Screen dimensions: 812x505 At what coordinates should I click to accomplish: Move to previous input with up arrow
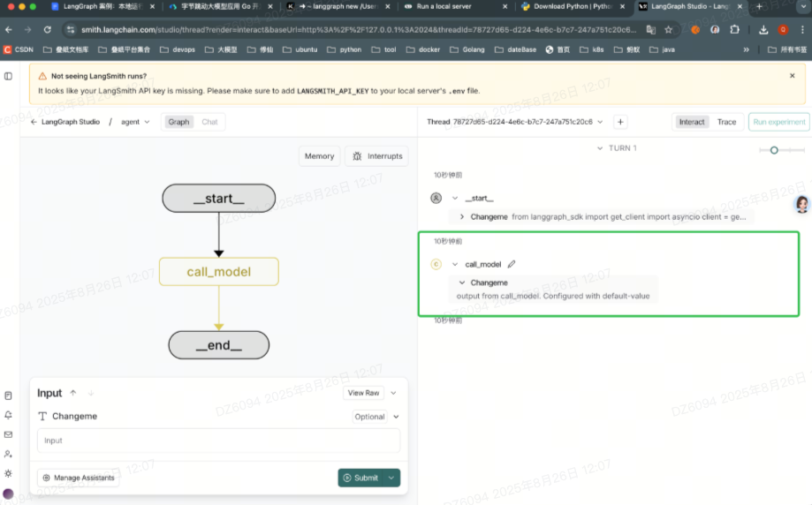[x=73, y=393]
